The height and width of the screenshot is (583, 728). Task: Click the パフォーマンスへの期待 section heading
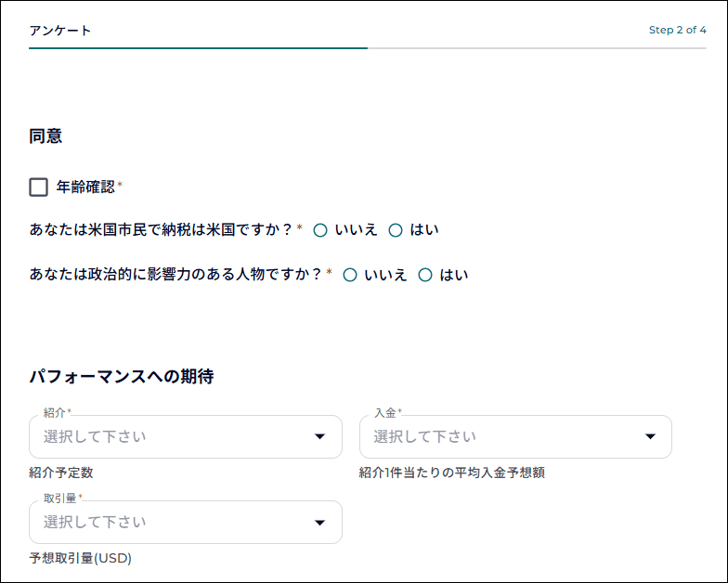pyautogui.click(x=122, y=377)
